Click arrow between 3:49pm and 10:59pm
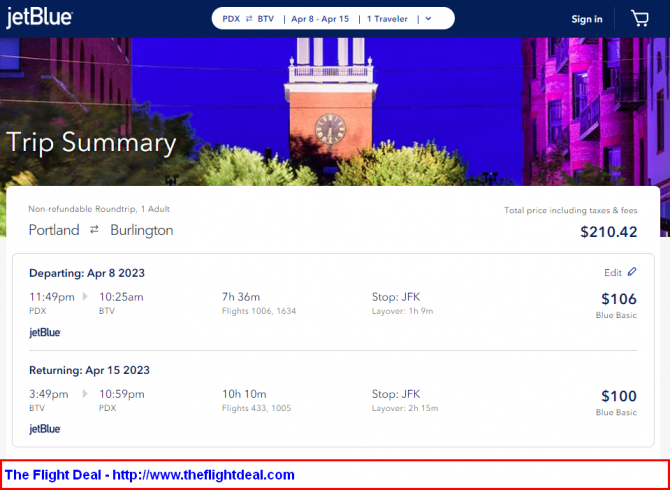Viewport: 670px width, 490px height. [85, 393]
